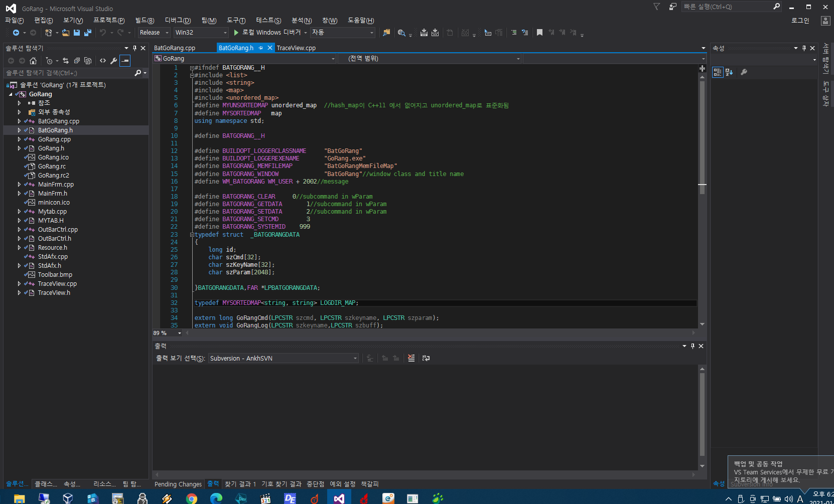The width and height of the screenshot is (834, 504).
Task: Click the Navigate Backward arrow icon
Action: point(16,33)
